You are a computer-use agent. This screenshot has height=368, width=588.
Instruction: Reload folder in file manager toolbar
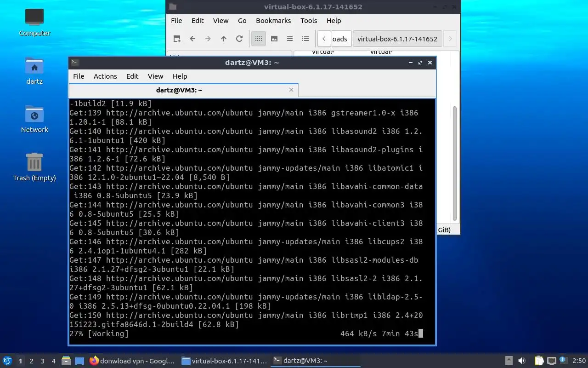239,39
